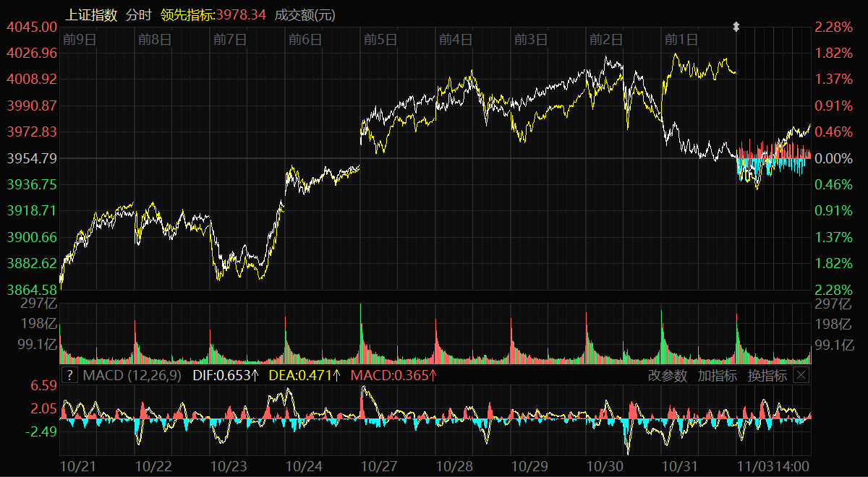Switch to 分时 chart mode

(x=139, y=14)
